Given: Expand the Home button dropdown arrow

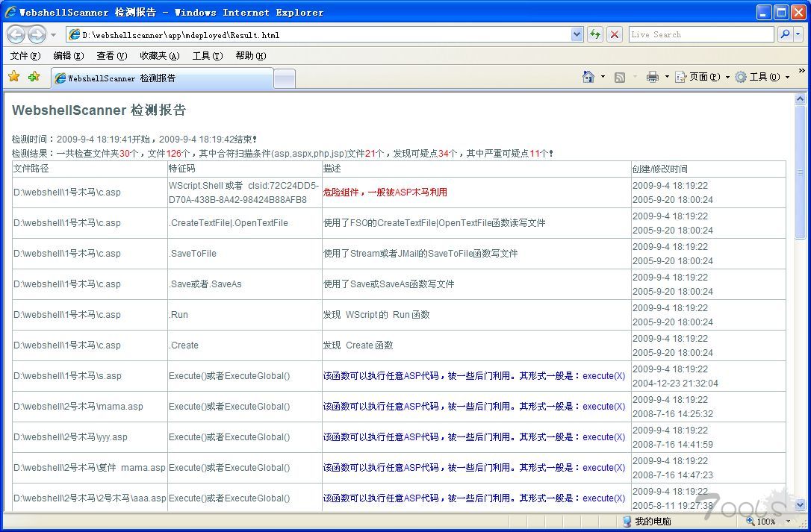Looking at the screenshot, I should coord(603,77).
